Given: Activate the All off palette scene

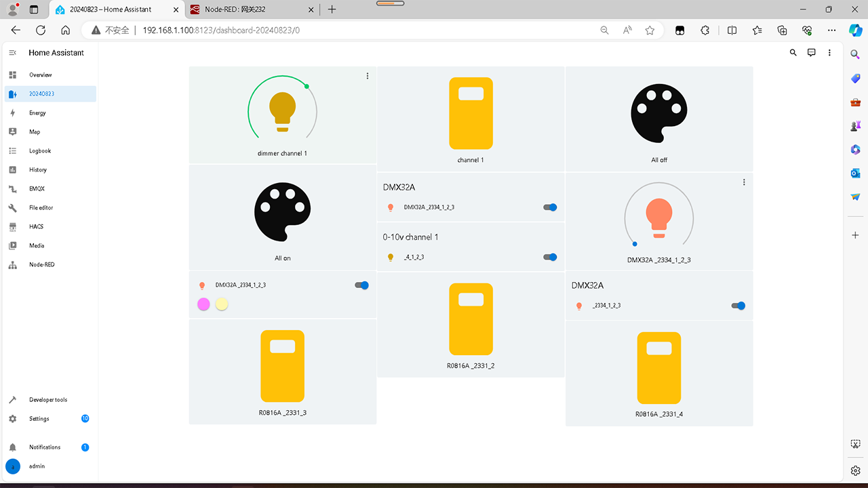Looking at the screenshot, I should click(x=659, y=113).
